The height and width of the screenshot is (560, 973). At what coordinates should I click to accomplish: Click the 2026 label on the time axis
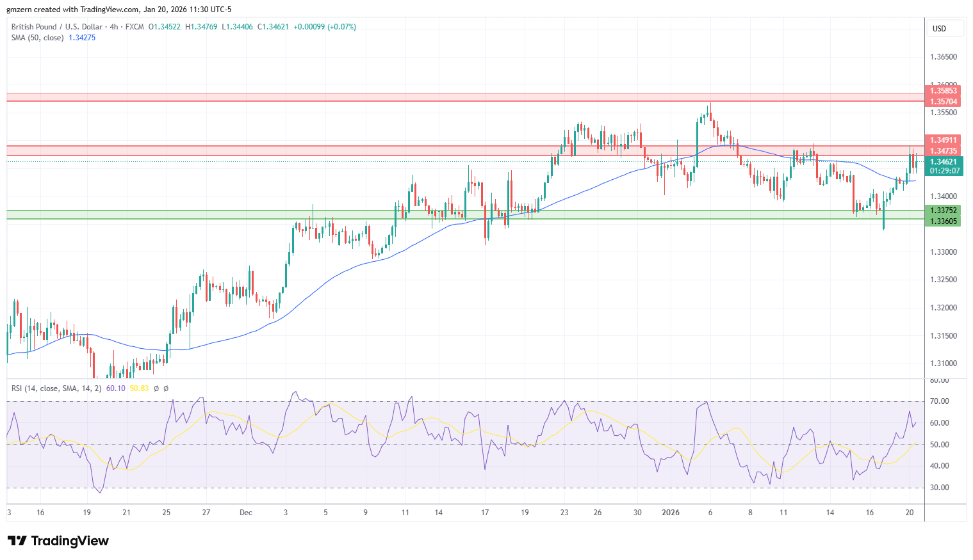click(x=671, y=513)
